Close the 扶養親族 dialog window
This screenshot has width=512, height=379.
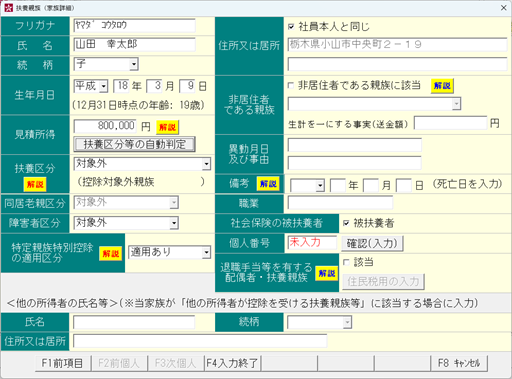coord(504,8)
